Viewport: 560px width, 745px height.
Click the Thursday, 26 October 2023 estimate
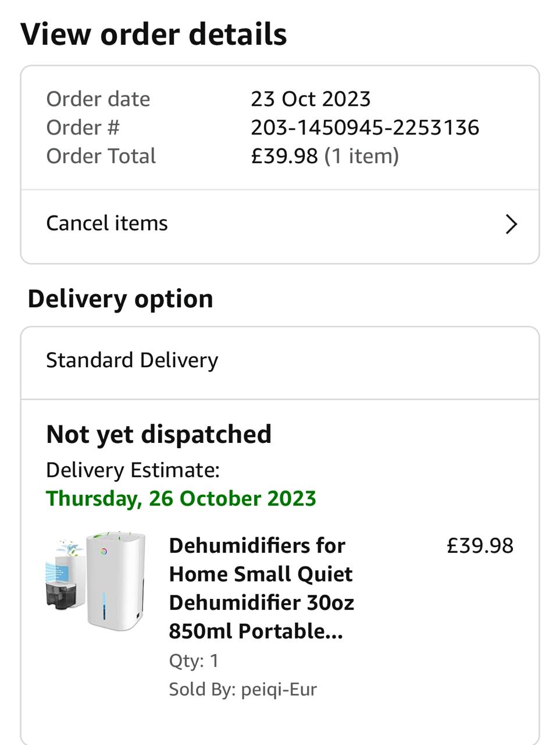[181, 499]
